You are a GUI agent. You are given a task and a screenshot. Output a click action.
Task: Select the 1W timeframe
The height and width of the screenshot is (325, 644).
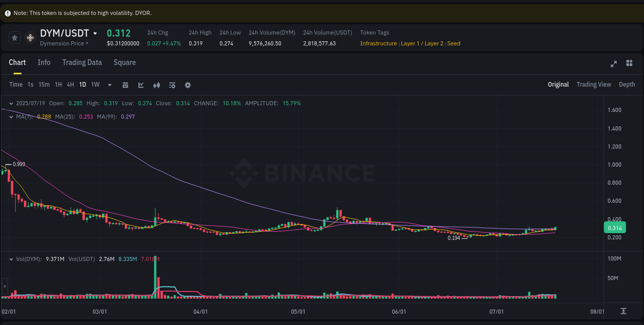(95, 84)
